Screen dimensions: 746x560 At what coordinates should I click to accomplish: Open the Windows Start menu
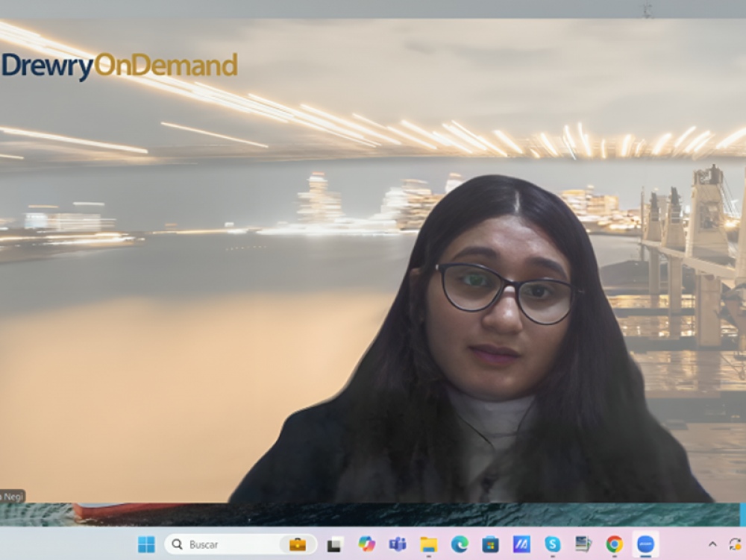click(x=146, y=544)
